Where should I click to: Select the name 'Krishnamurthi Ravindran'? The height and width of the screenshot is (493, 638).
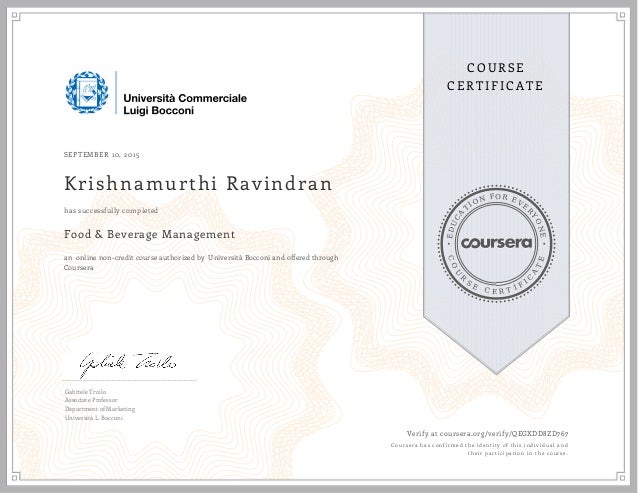tap(198, 184)
